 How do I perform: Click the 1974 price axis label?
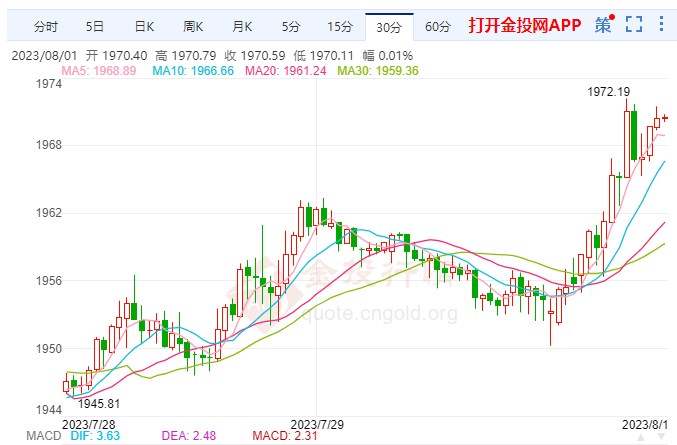pyautogui.click(x=49, y=84)
